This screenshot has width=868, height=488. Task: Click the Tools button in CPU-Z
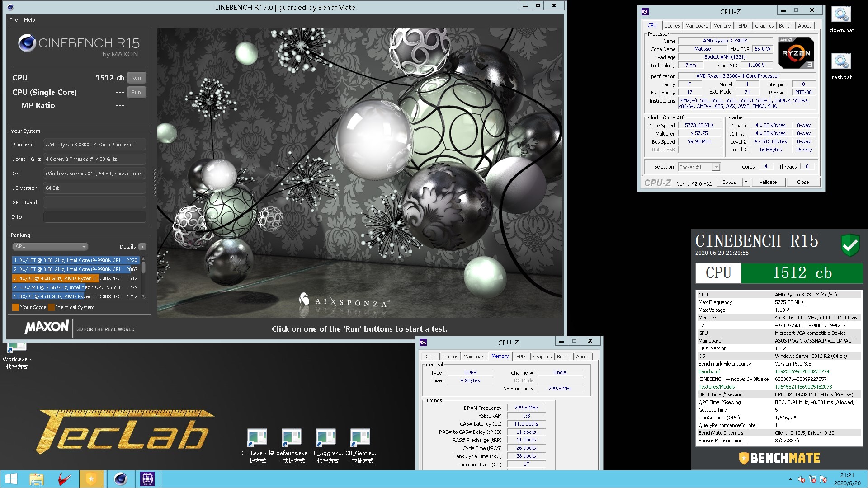tap(729, 182)
